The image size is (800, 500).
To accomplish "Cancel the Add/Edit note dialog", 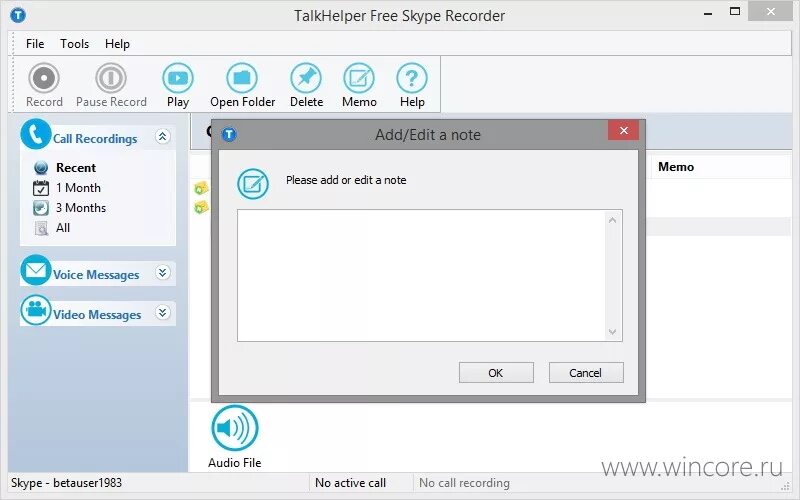I will point(586,372).
